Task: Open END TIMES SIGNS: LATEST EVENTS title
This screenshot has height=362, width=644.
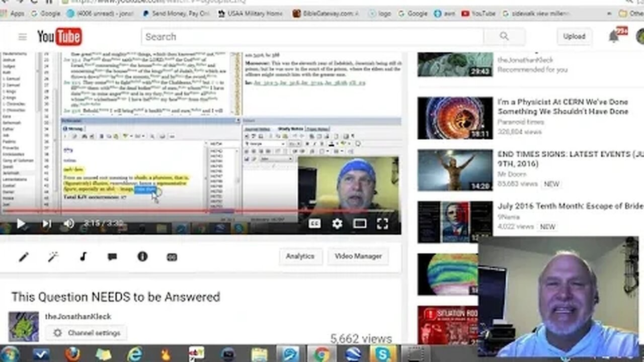Action: 571,159
